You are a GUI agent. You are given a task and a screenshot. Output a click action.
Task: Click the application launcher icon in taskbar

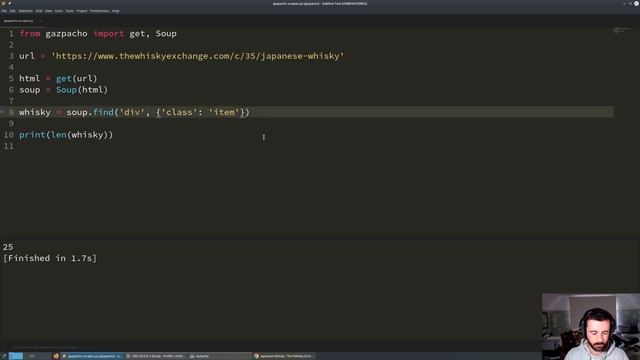tap(4, 356)
